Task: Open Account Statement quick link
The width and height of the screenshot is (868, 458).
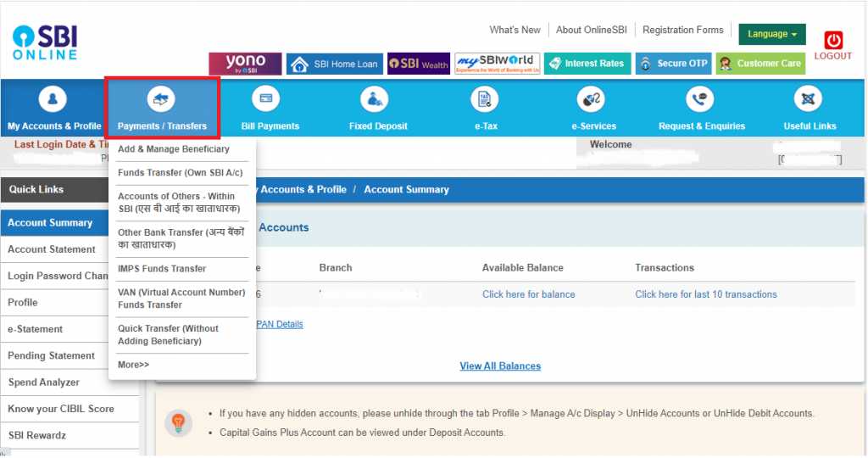Action: (54, 249)
